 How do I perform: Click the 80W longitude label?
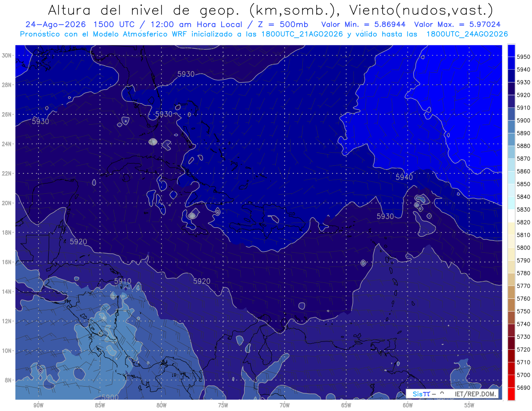pos(161,405)
